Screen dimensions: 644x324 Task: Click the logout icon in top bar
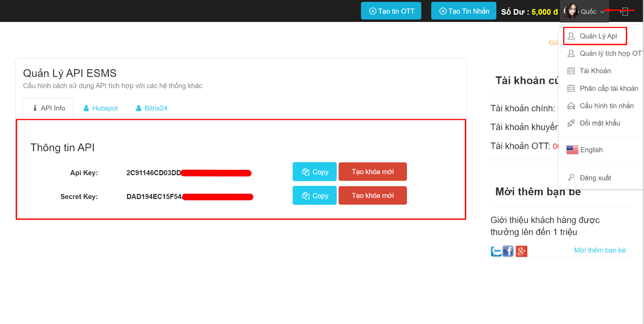(624, 12)
